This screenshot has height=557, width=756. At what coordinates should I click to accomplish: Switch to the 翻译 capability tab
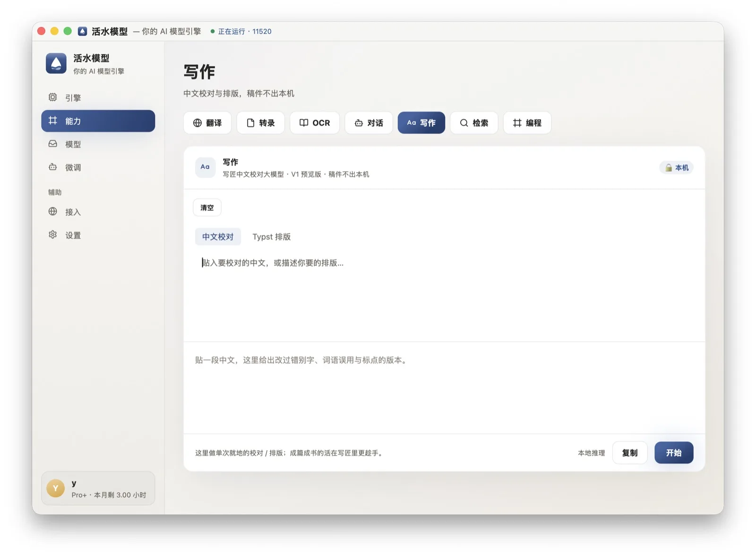(x=207, y=123)
